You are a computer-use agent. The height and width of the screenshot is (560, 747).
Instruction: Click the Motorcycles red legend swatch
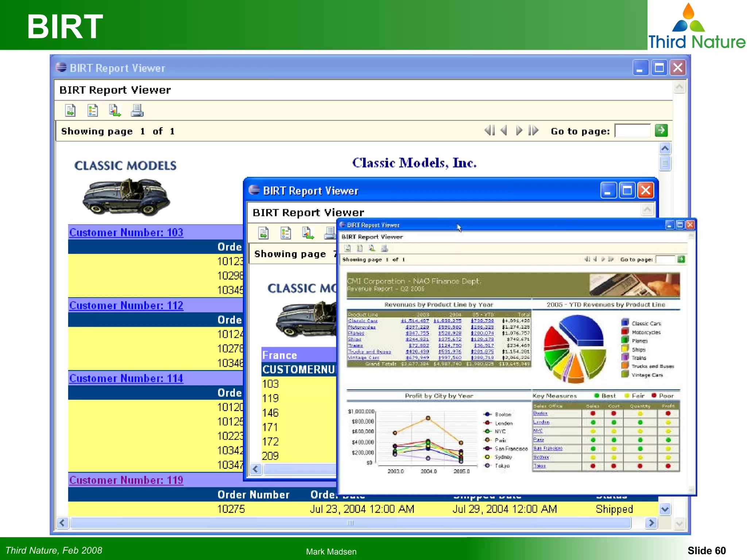pyautogui.click(x=625, y=331)
